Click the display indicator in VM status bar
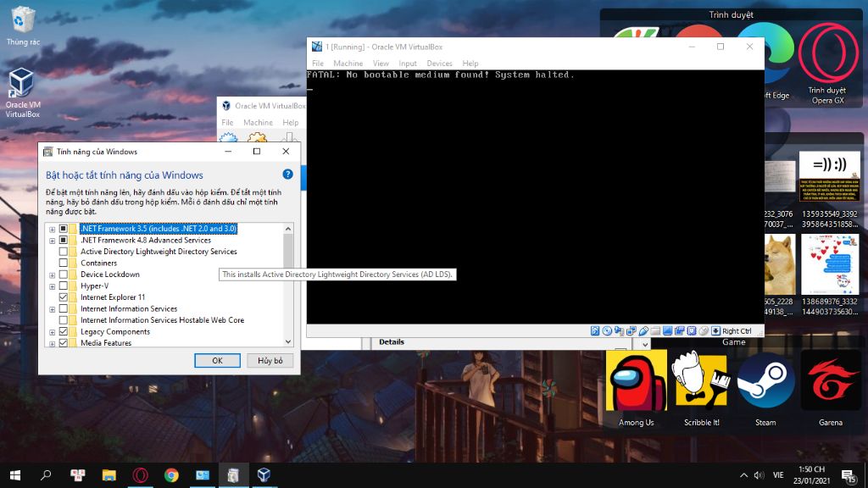 tap(668, 331)
